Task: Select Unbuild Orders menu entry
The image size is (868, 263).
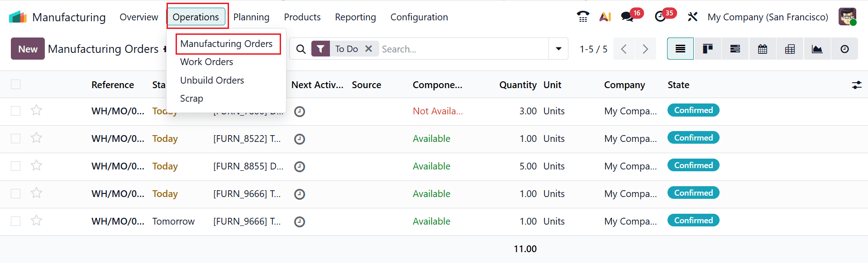Action: tap(212, 80)
